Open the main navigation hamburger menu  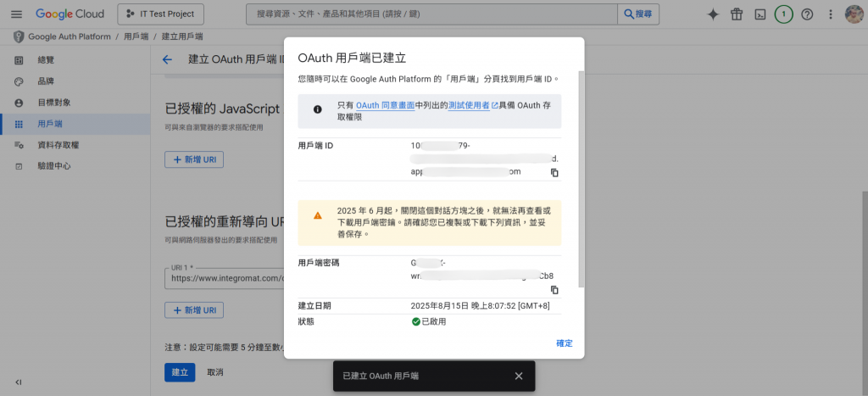pos(16,14)
